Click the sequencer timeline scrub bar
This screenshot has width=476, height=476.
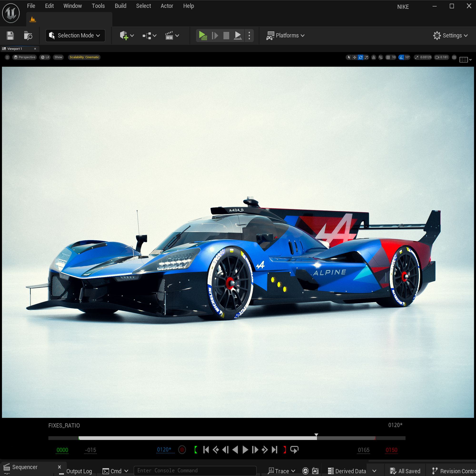tap(197, 438)
